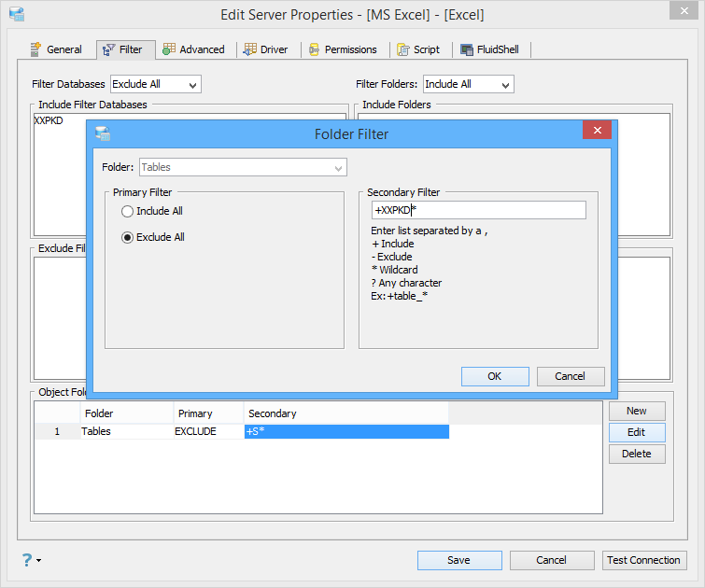Click Cancel in Edit Server Properties window

point(552,560)
